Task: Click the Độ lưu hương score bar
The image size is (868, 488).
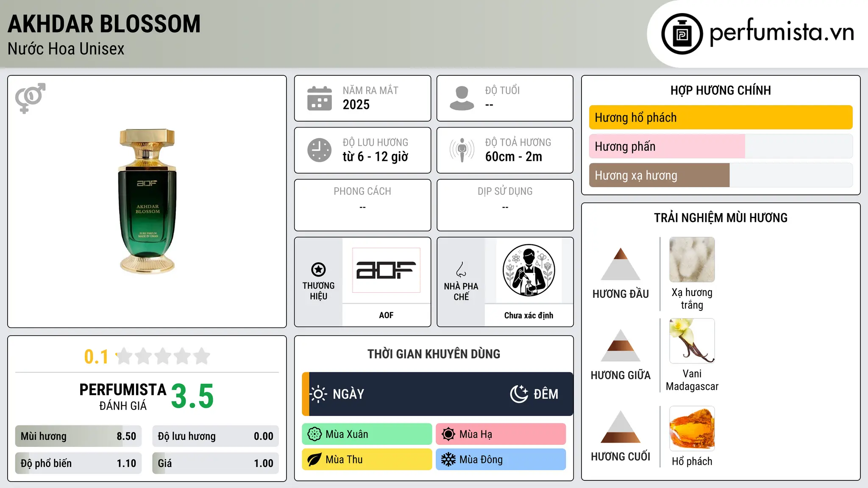Action: (x=216, y=436)
